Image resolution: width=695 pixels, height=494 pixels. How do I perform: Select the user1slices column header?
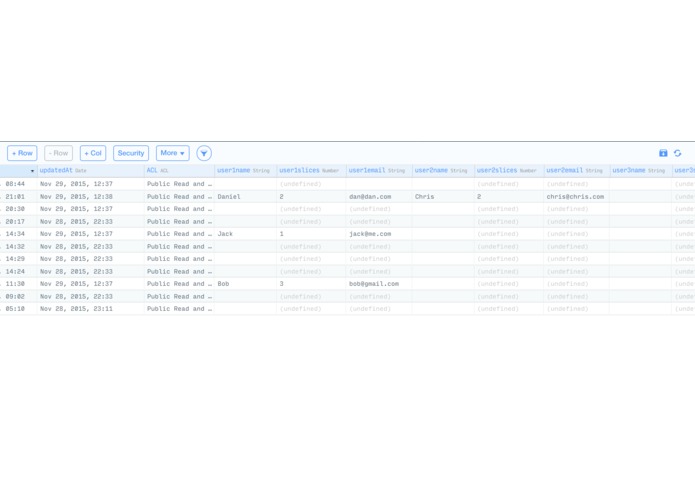pyautogui.click(x=312, y=171)
